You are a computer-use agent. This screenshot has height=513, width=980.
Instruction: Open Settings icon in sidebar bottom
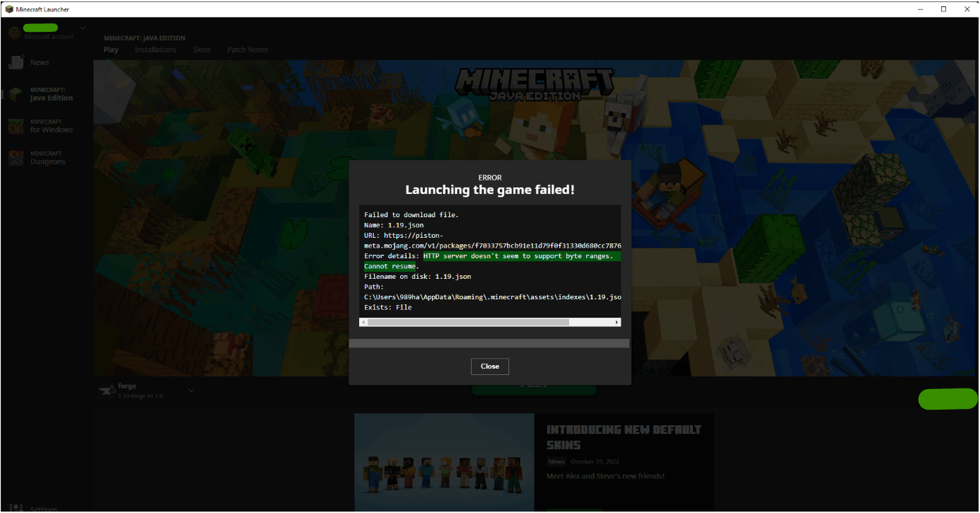point(16,508)
